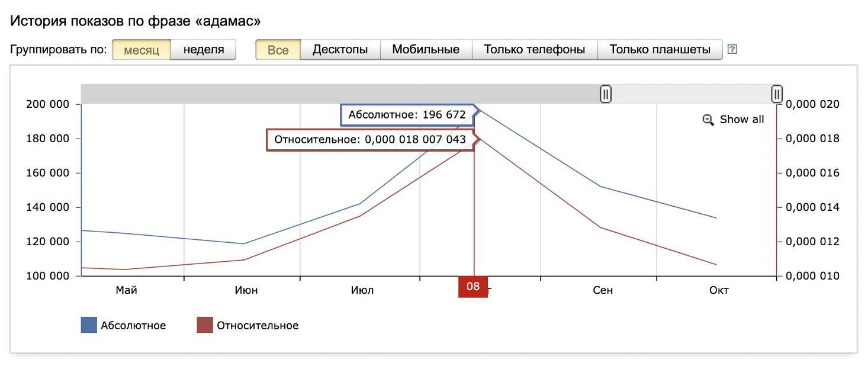Switch to the Десктопы tab

click(x=340, y=50)
